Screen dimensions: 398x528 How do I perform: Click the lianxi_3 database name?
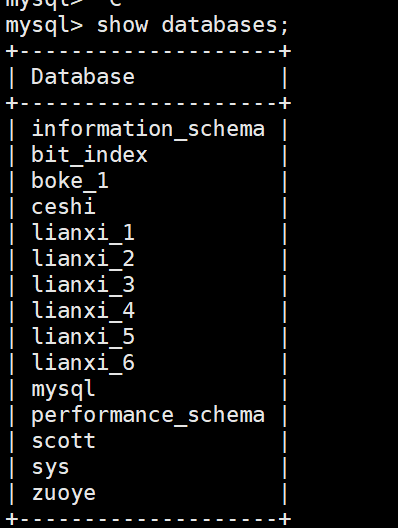tap(83, 285)
